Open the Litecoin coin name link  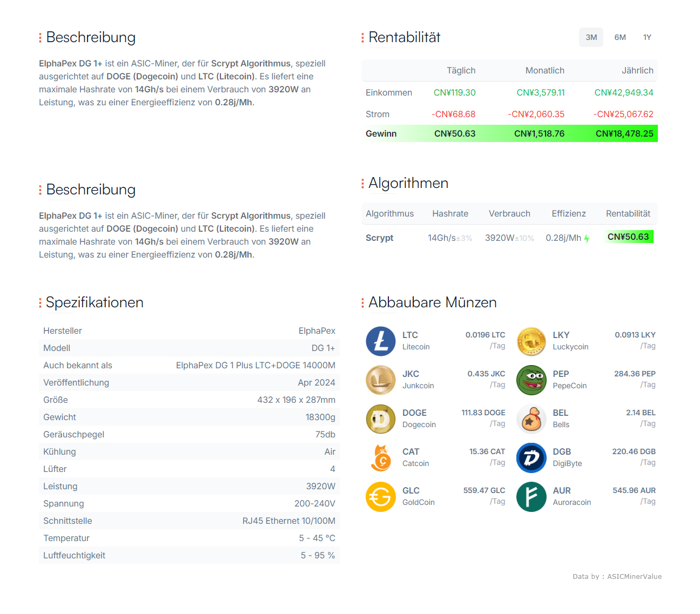(x=416, y=347)
